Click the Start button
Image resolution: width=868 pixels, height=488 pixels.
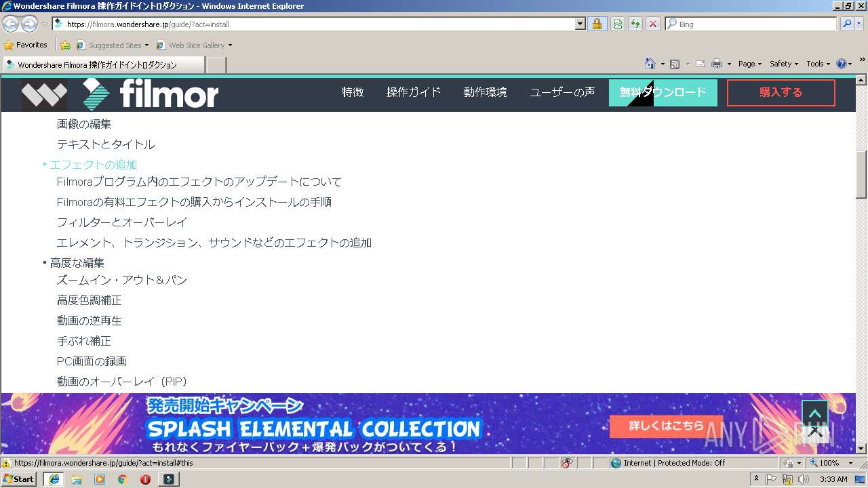coord(18,479)
